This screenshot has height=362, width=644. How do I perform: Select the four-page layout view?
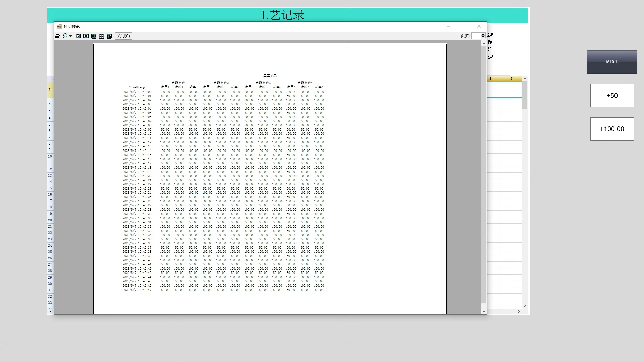[101, 36]
